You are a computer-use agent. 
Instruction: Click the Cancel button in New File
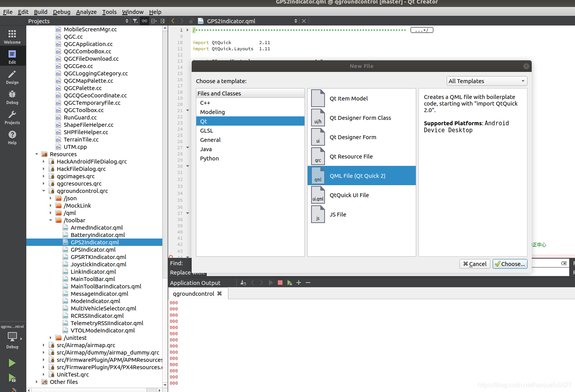pos(475,264)
